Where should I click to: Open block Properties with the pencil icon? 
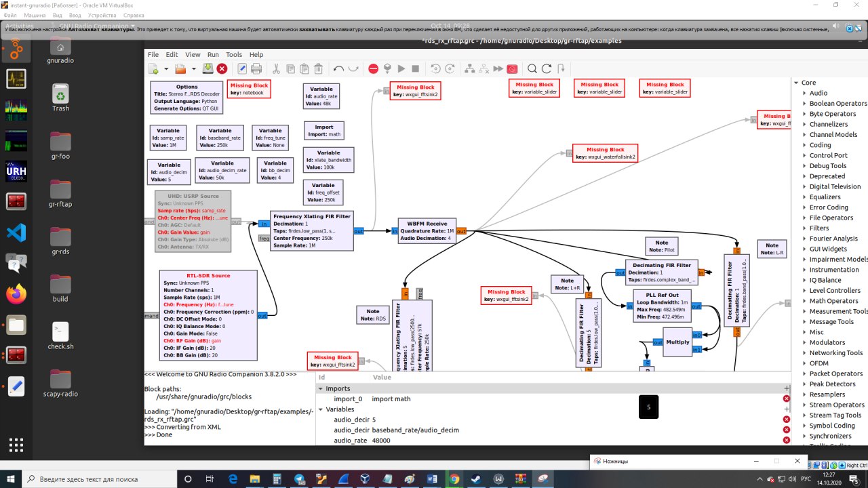(x=242, y=68)
